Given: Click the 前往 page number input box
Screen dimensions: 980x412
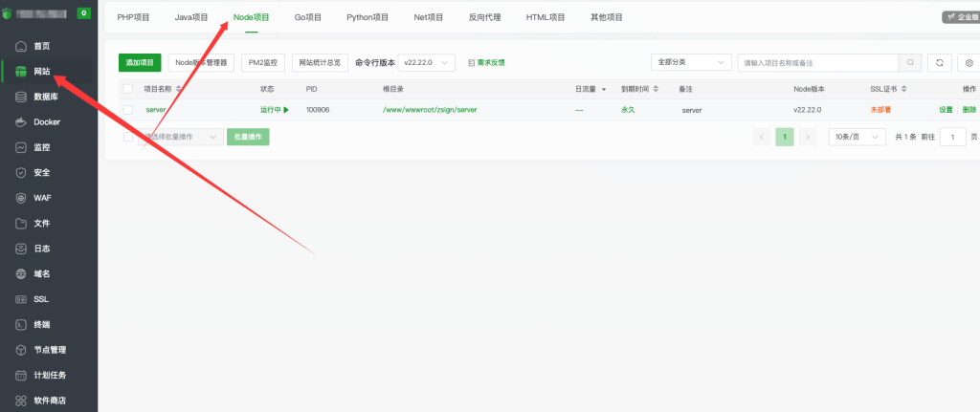Looking at the screenshot, I should 953,137.
